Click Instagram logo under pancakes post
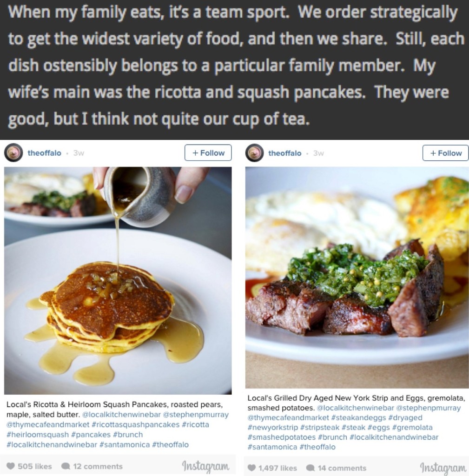The height and width of the screenshot is (476, 469). point(205,466)
